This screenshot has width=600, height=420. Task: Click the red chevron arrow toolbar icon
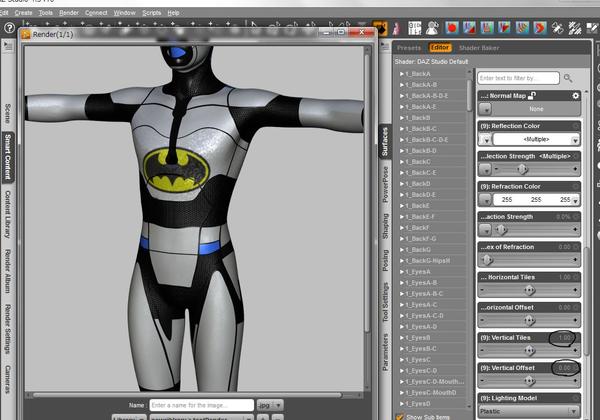pos(540,28)
